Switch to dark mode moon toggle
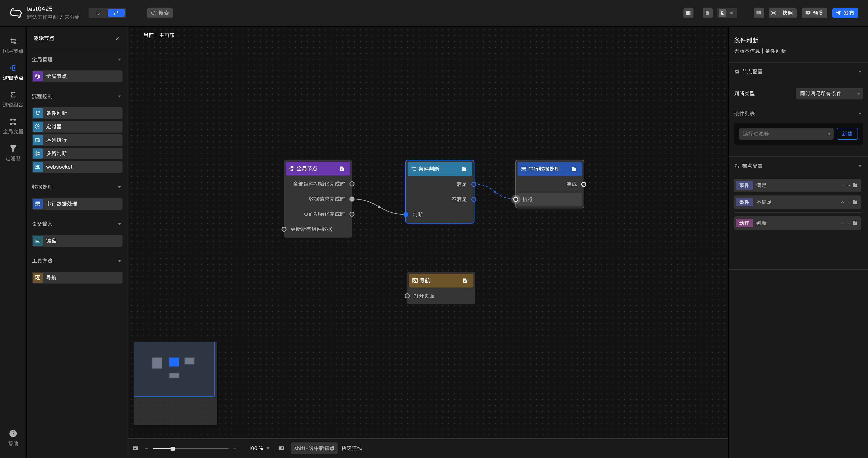This screenshot has width=868, height=458. (722, 13)
